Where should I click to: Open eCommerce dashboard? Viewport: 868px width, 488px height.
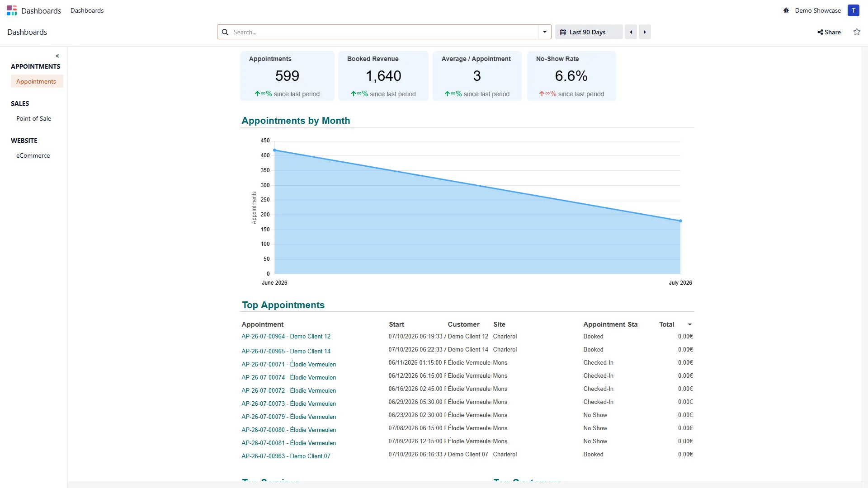33,155
